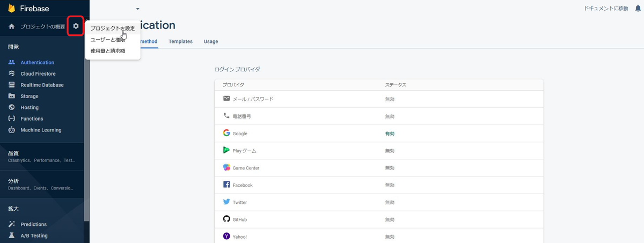This screenshot has height=243, width=644.
Task: Open the 電話番号 provider row
Action: point(379,116)
